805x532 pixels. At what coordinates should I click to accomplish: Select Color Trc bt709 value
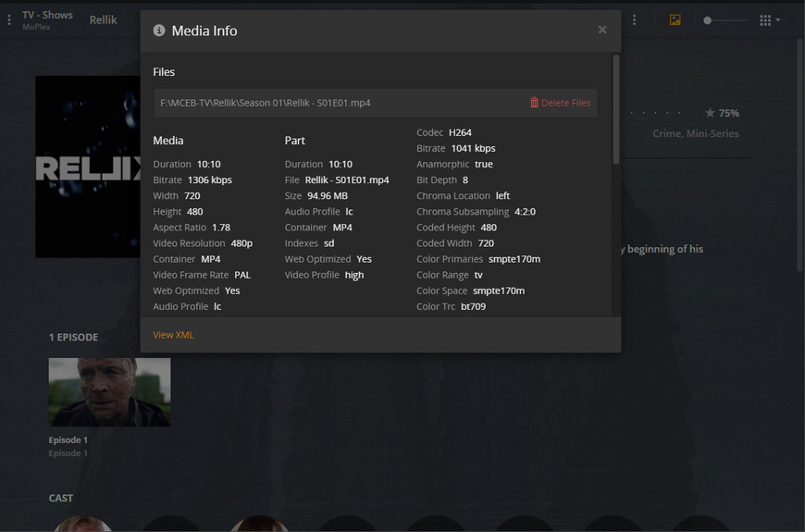474,306
